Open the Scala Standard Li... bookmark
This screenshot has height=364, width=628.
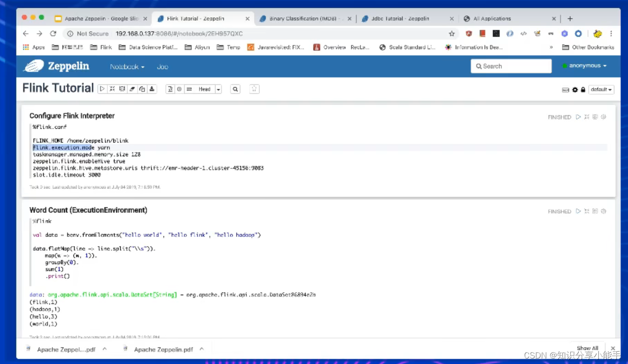(407, 47)
